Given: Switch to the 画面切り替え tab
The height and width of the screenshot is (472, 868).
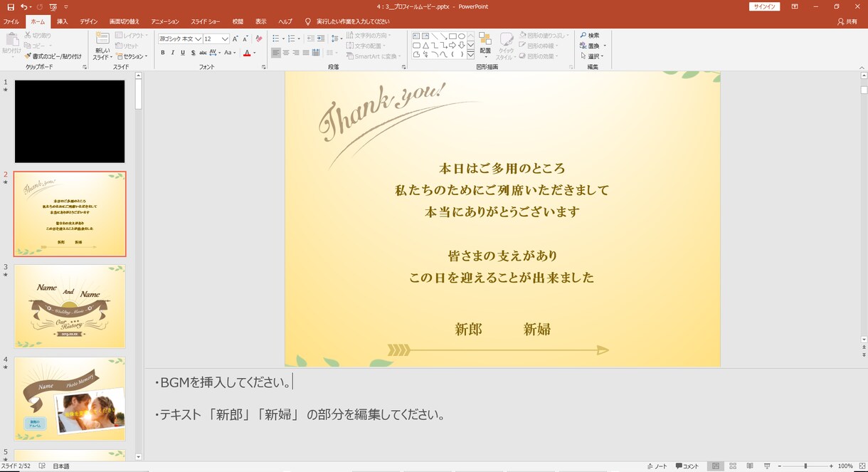Looking at the screenshot, I should click(125, 21).
